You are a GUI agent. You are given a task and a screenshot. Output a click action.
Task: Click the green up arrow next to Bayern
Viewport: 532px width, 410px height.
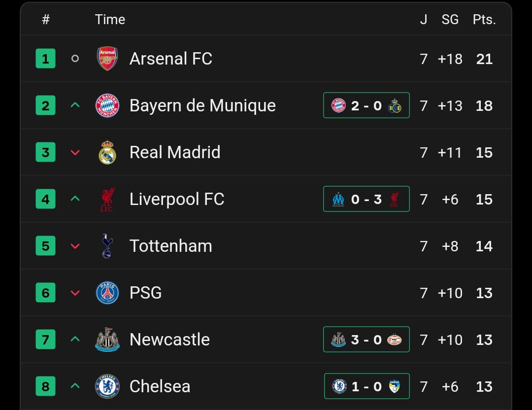[x=75, y=105]
